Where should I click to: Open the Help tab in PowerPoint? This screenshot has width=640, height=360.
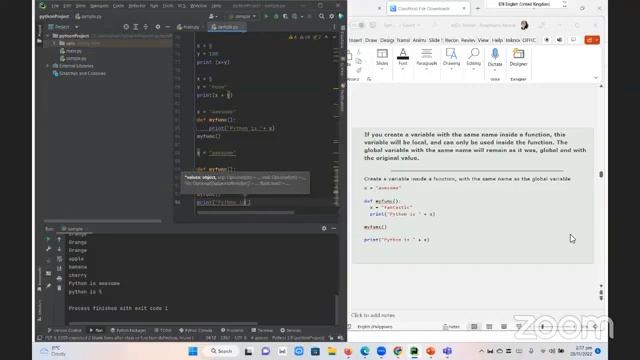(497, 40)
